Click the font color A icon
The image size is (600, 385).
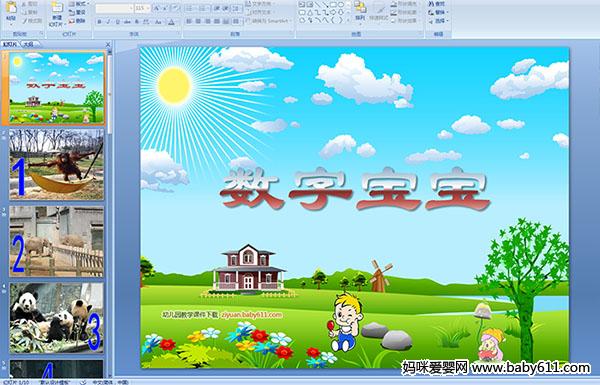click(x=171, y=22)
